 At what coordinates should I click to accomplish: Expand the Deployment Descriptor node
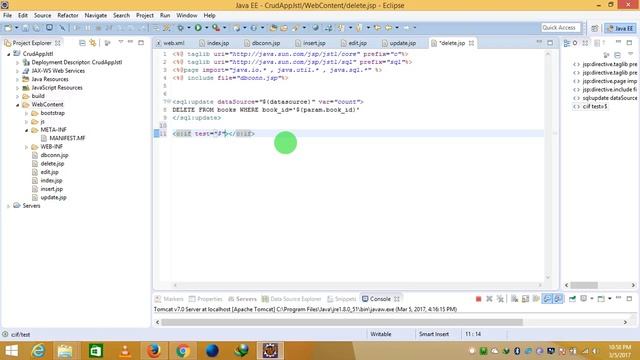coord(18,62)
